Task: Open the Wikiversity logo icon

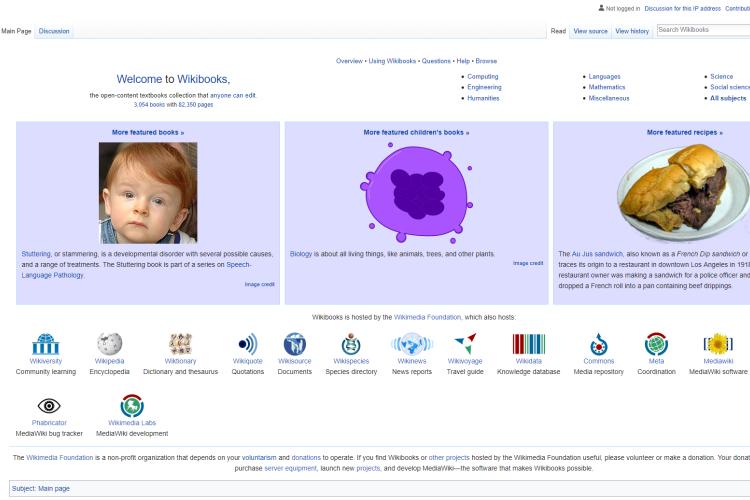Action: (45, 344)
